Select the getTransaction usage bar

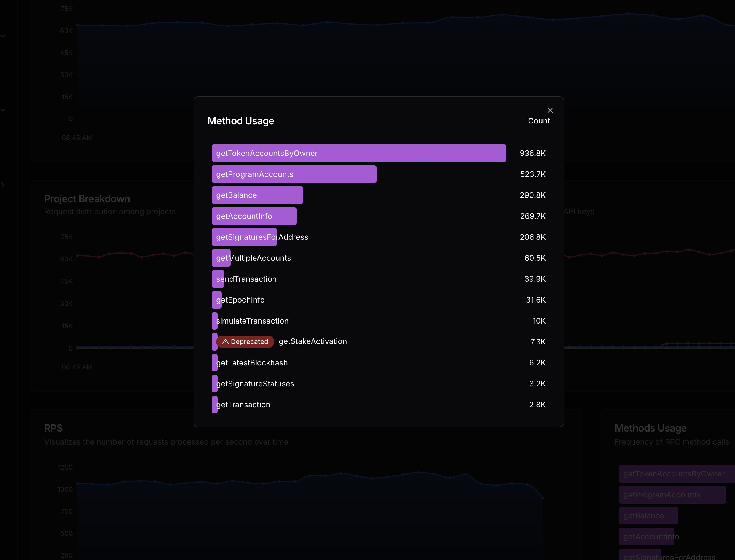pos(214,404)
